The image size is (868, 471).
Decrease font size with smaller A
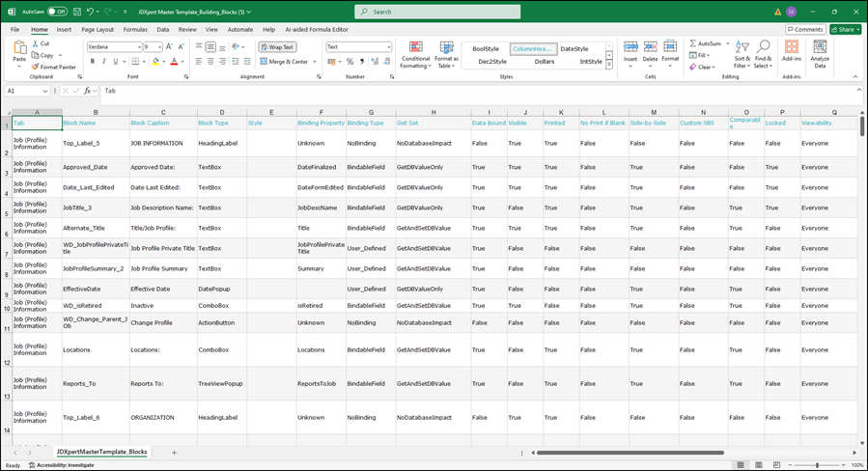[181, 47]
